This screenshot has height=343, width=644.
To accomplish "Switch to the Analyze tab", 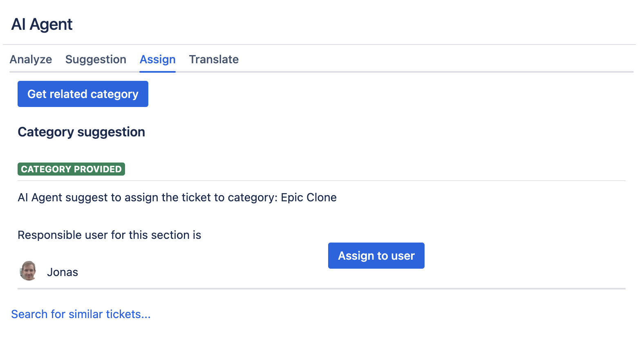I will 31,60.
